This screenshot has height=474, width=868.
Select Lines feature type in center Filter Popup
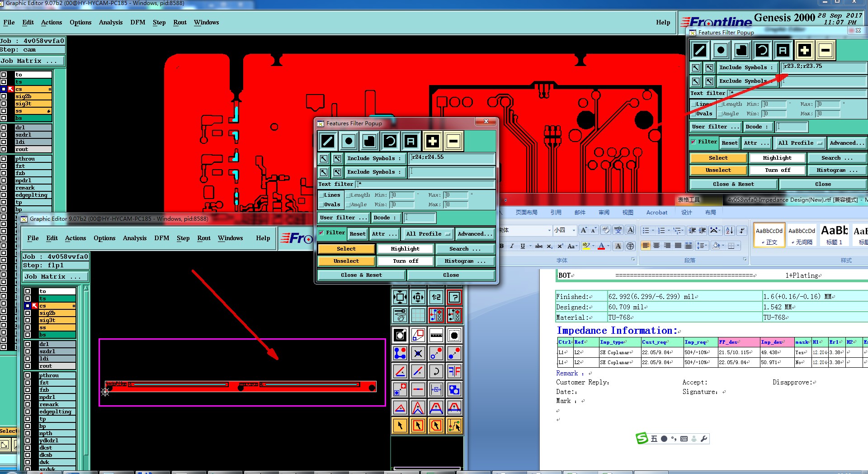pyautogui.click(x=328, y=141)
